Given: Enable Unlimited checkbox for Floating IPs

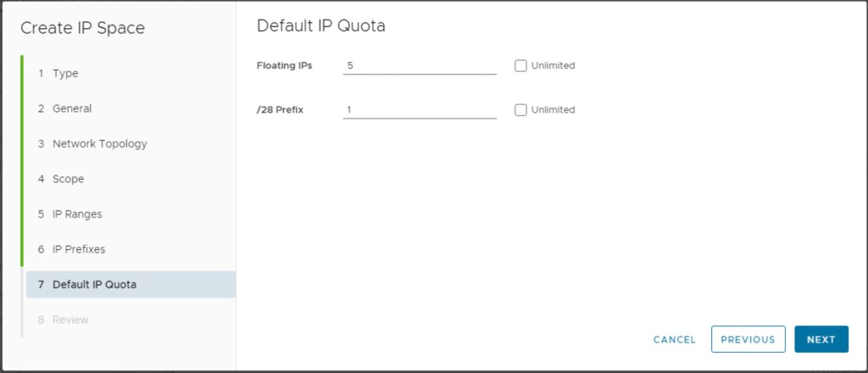Looking at the screenshot, I should tap(520, 66).
